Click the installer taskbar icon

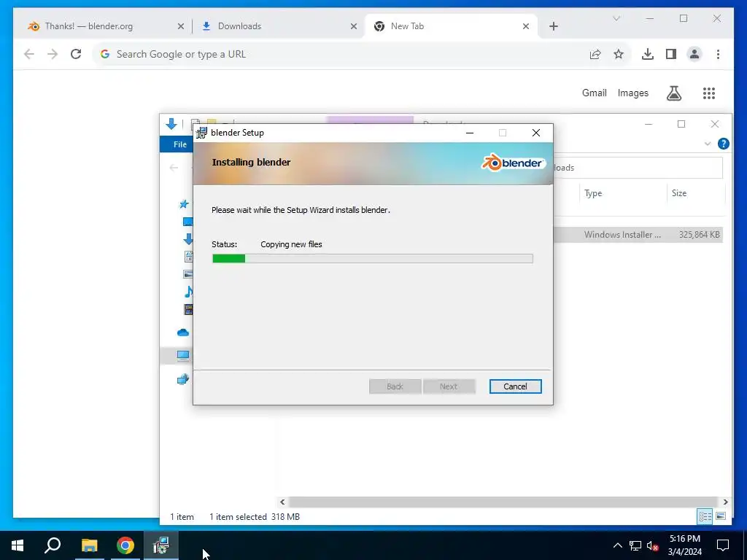[161, 545]
